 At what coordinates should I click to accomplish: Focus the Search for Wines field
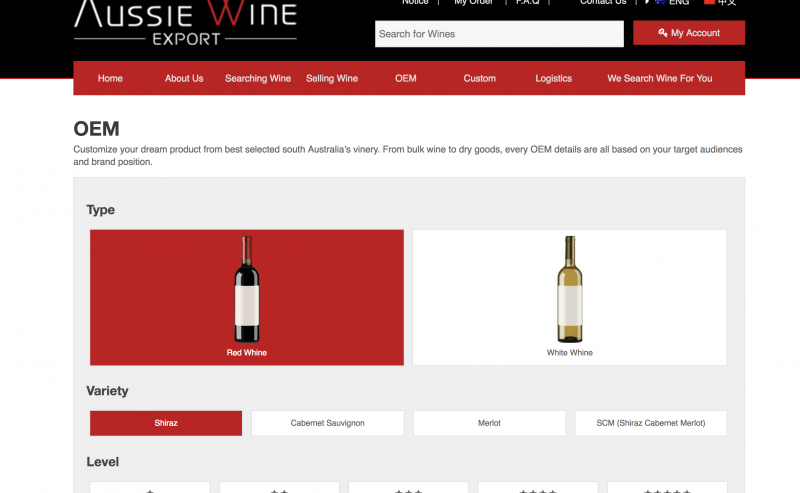click(499, 34)
